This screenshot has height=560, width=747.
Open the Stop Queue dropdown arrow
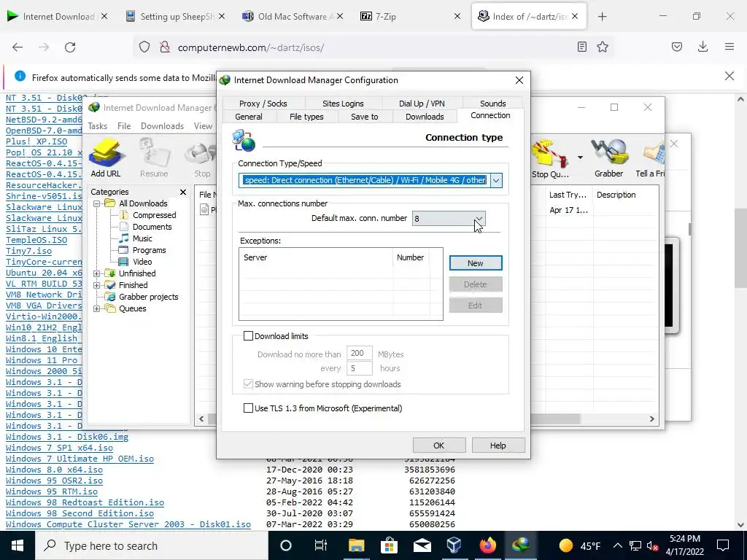click(580, 157)
